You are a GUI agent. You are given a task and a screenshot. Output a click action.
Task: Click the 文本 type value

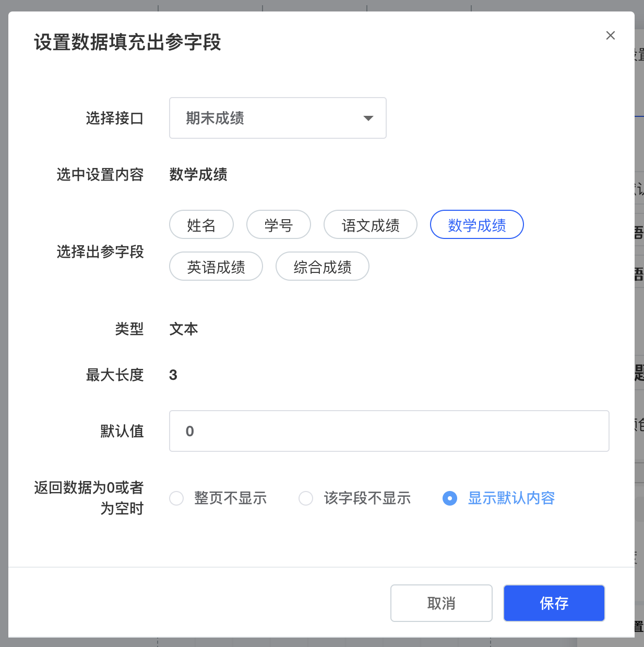tap(184, 329)
